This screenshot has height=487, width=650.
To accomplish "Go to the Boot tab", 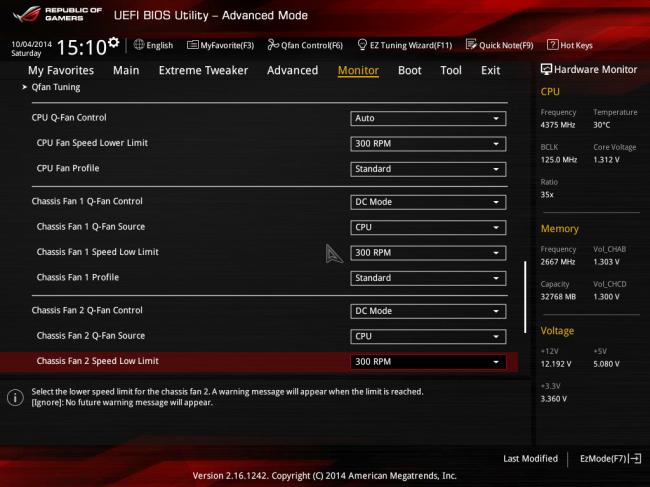I will [x=410, y=70].
